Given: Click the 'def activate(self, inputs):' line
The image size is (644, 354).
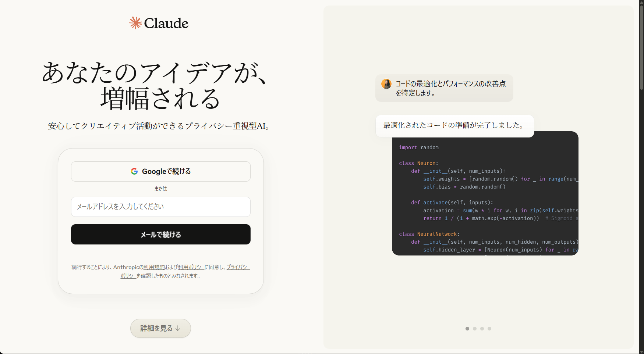Looking at the screenshot, I should [x=452, y=203].
